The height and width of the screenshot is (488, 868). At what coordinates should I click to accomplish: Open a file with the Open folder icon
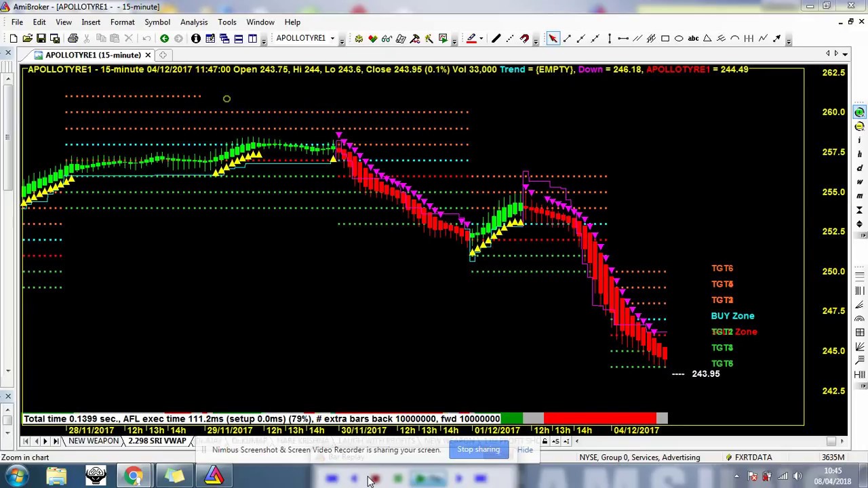[27, 39]
